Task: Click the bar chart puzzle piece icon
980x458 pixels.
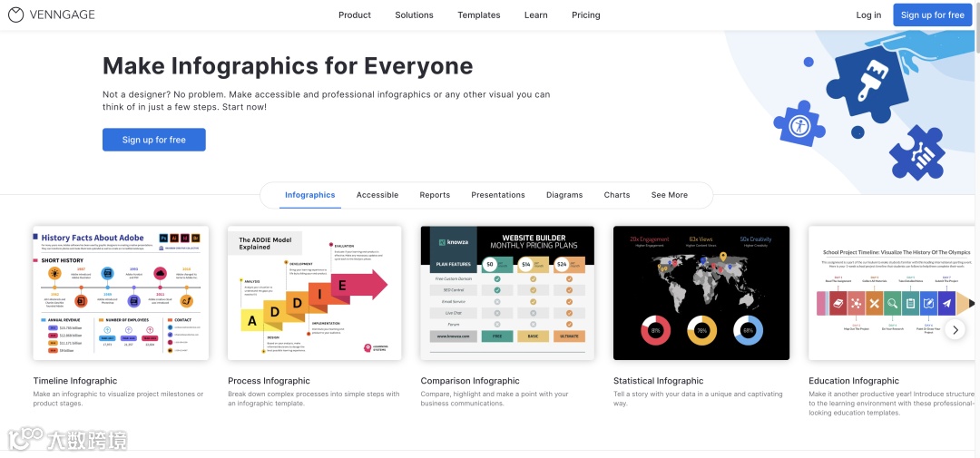Action: pyautogui.click(x=918, y=153)
